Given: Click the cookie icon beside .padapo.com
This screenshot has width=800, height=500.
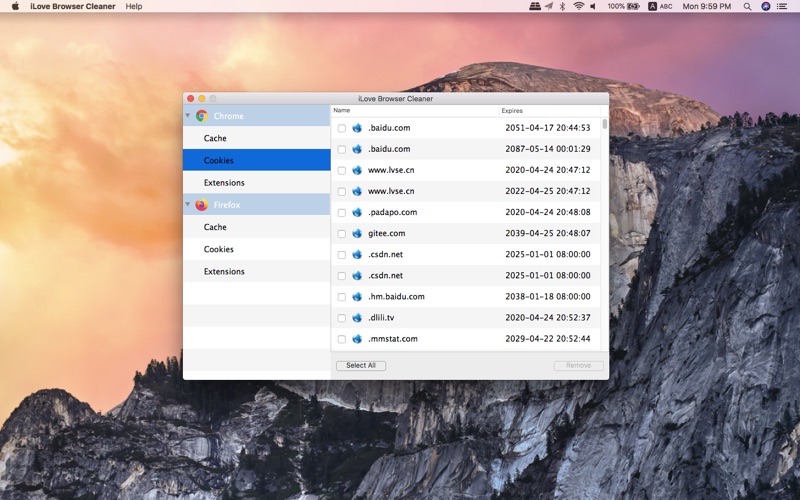Looking at the screenshot, I should pyautogui.click(x=357, y=212).
